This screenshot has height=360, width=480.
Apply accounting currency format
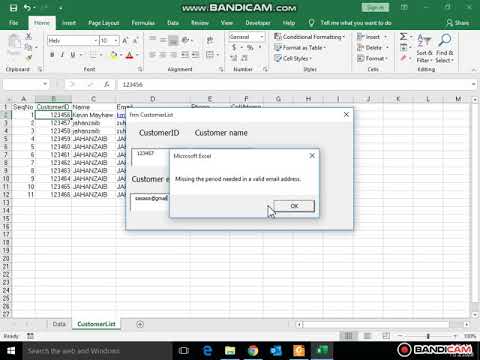pos(234,48)
